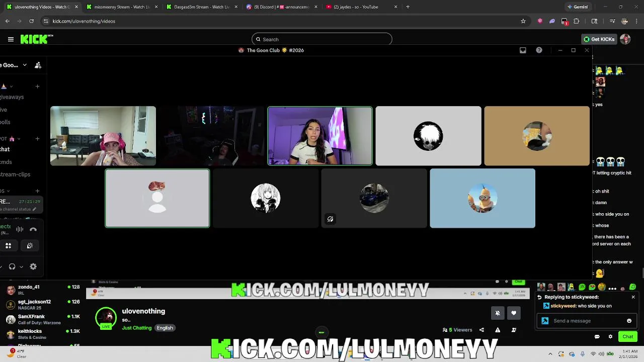Bookmark this page with star icon

[x=523, y=21]
